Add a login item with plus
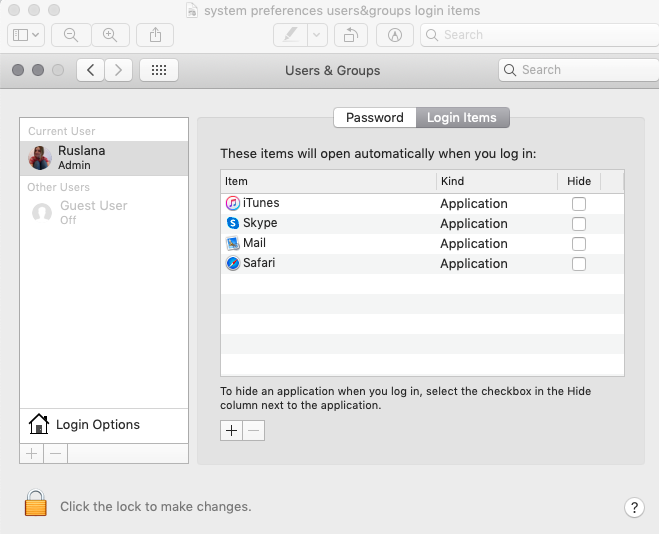 pyautogui.click(x=231, y=431)
